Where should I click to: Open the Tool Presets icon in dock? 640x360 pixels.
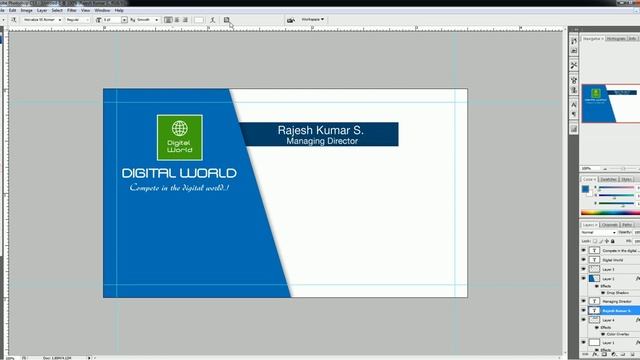tap(574, 65)
